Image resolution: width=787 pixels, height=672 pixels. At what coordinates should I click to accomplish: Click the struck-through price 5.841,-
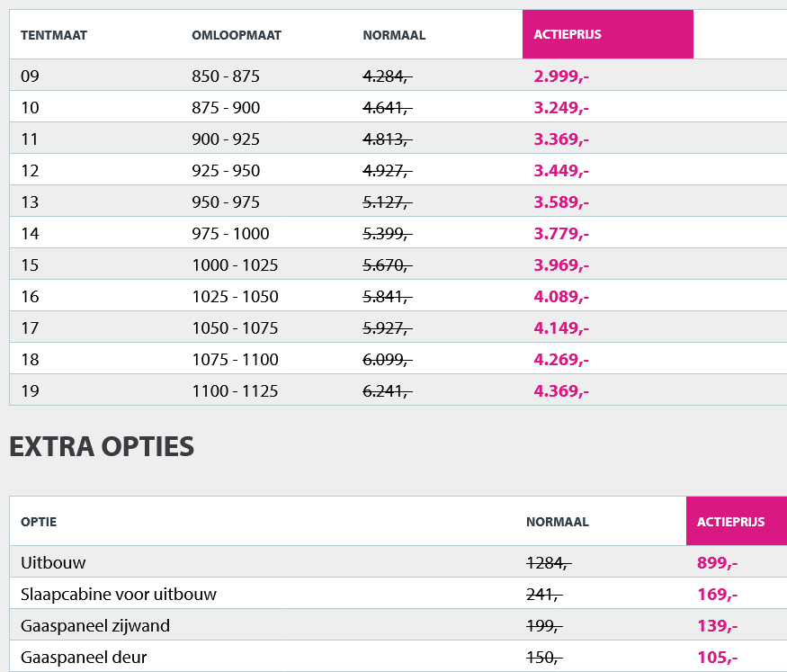(387, 297)
